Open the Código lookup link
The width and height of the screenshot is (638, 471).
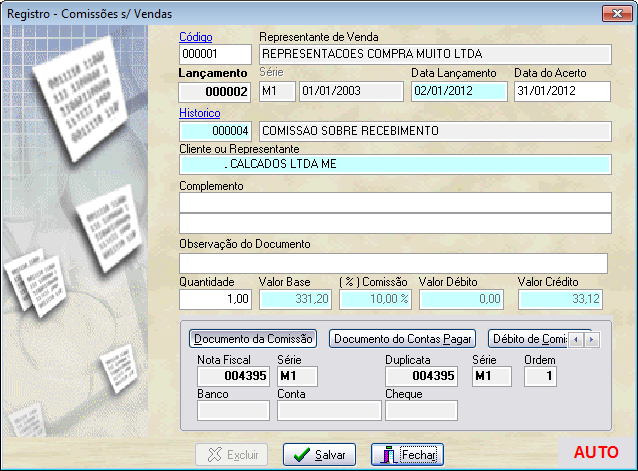pyautogui.click(x=196, y=37)
